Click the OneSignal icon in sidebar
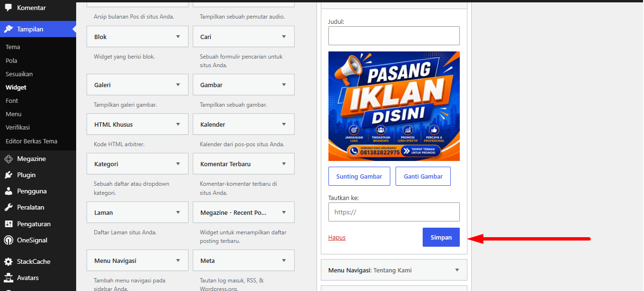 (x=9, y=240)
